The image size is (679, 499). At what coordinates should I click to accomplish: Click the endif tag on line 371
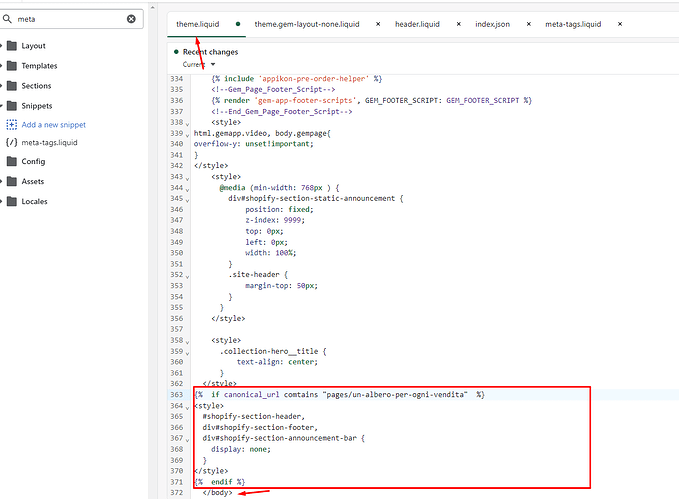click(x=220, y=482)
